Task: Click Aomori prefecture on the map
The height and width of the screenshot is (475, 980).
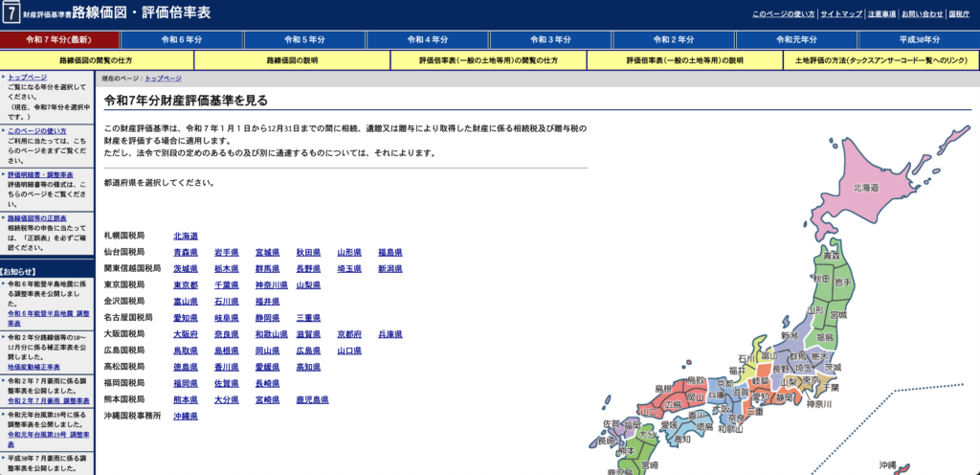Action: pos(830,257)
